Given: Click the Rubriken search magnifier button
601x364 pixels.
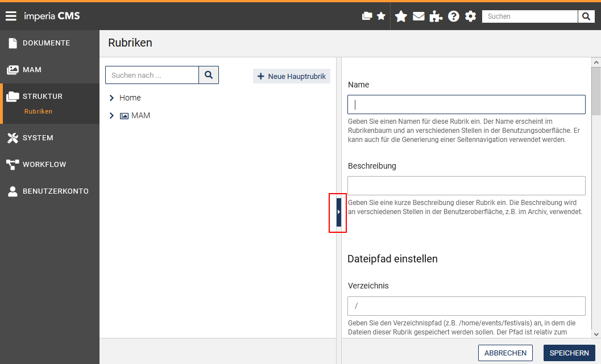Looking at the screenshot, I should tap(209, 75).
